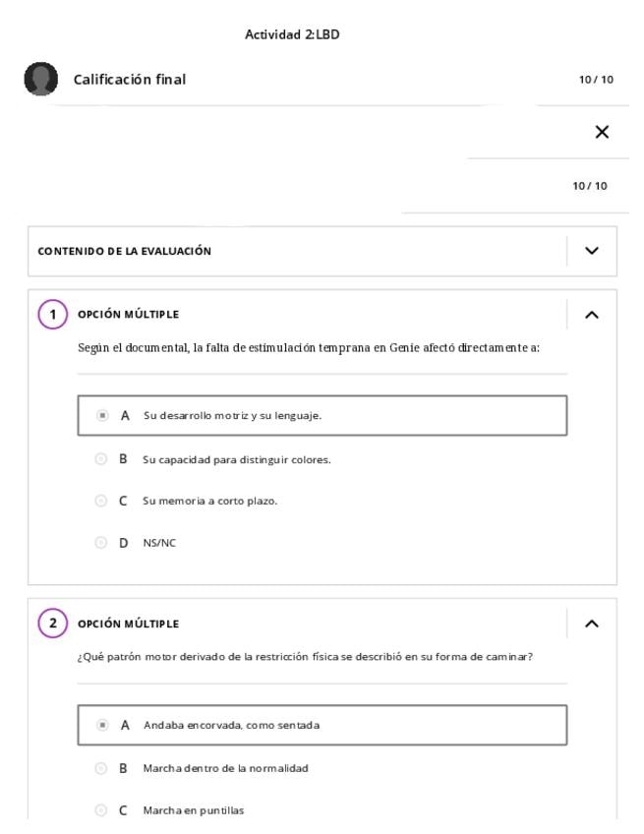The image size is (644, 834).
Task: Select 'Marcha en puntillas' radio button
Action: click(x=100, y=810)
